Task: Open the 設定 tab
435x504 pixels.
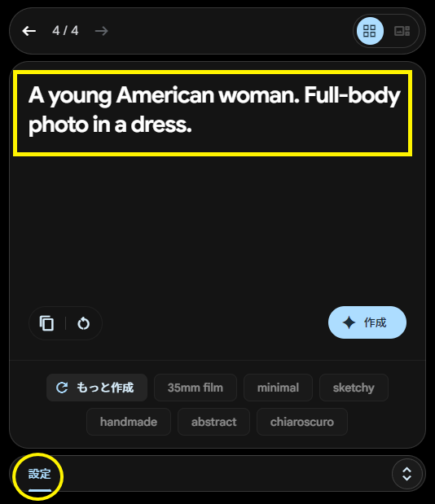Action: coord(40,474)
